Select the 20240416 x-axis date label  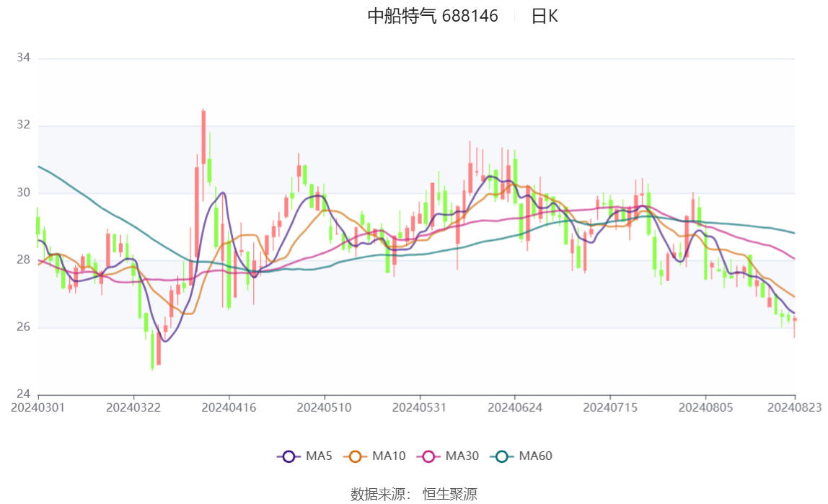pyautogui.click(x=229, y=407)
